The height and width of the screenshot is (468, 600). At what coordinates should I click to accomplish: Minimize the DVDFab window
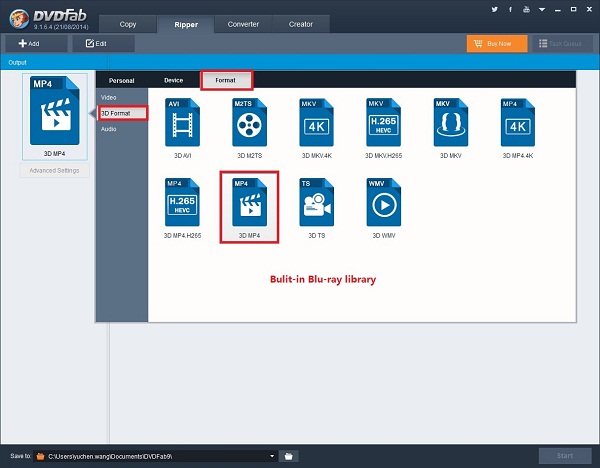click(x=558, y=10)
